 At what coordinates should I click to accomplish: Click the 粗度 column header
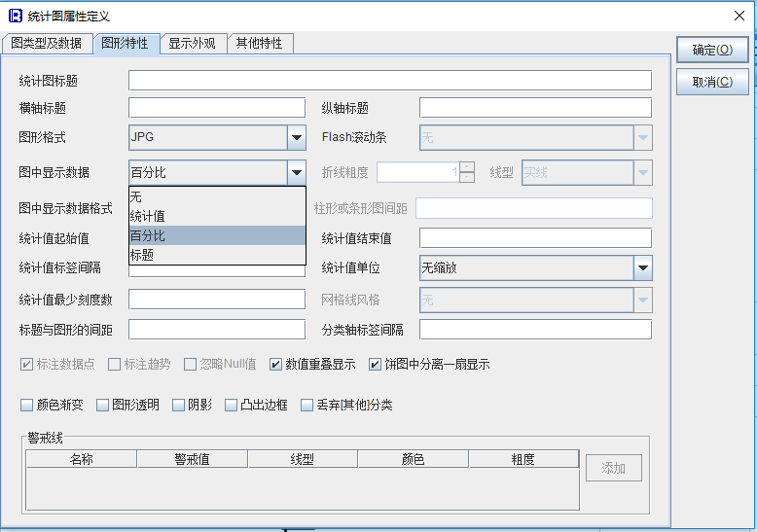click(523, 459)
